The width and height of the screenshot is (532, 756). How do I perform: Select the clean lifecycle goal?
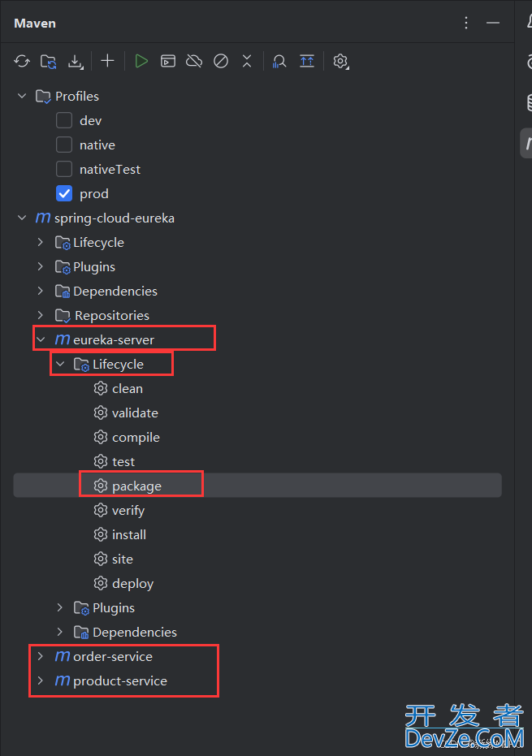click(128, 389)
